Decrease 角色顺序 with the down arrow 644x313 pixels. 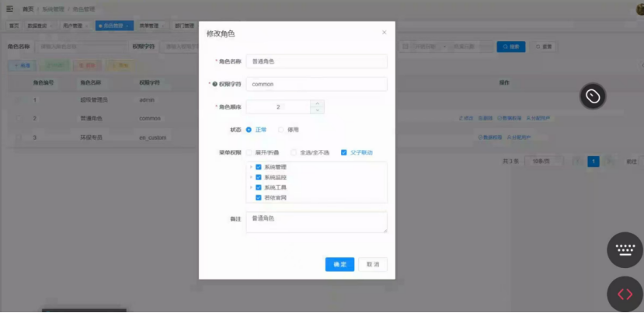[317, 110]
